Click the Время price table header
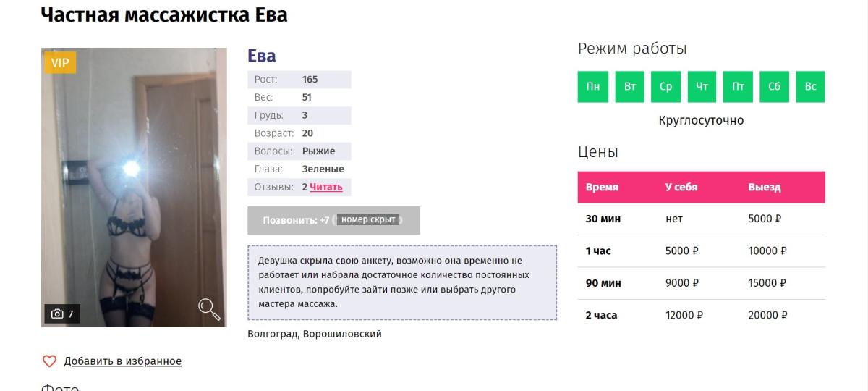Image resolution: width=868 pixels, height=391 pixels. pyautogui.click(x=602, y=188)
